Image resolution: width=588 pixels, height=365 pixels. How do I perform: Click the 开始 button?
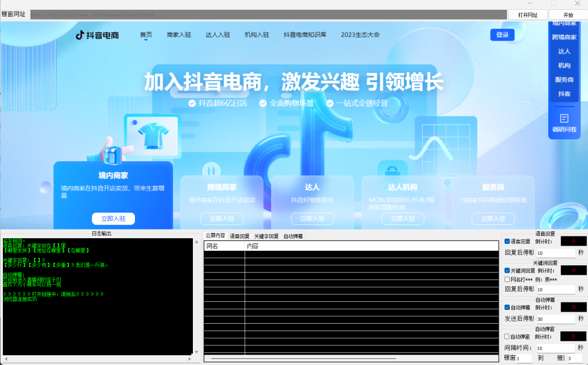click(568, 15)
